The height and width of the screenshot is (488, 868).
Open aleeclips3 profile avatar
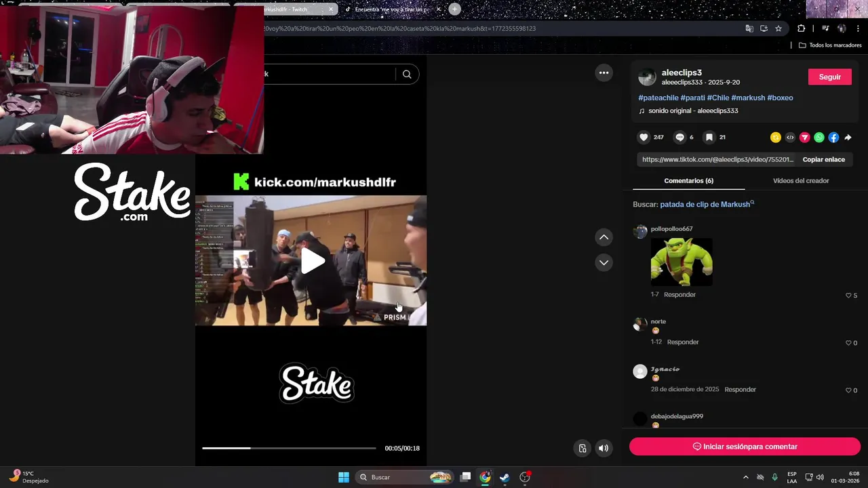(647, 77)
